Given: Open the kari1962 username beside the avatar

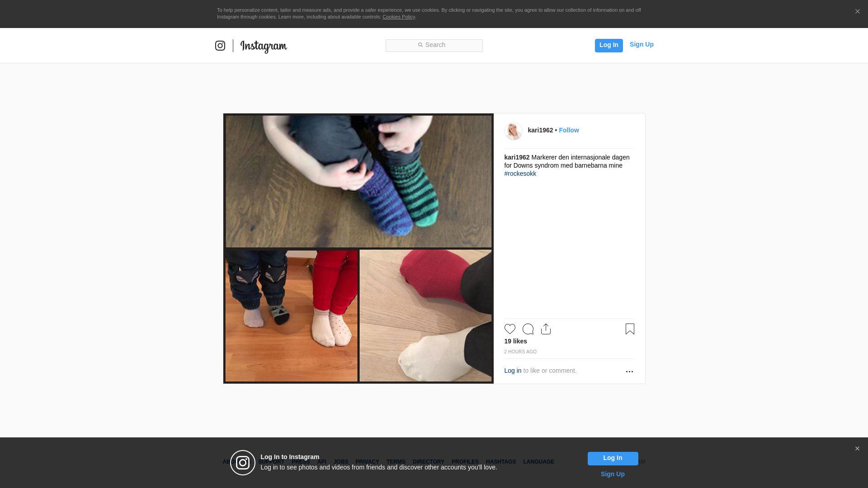Looking at the screenshot, I should [x=540, y=130].
